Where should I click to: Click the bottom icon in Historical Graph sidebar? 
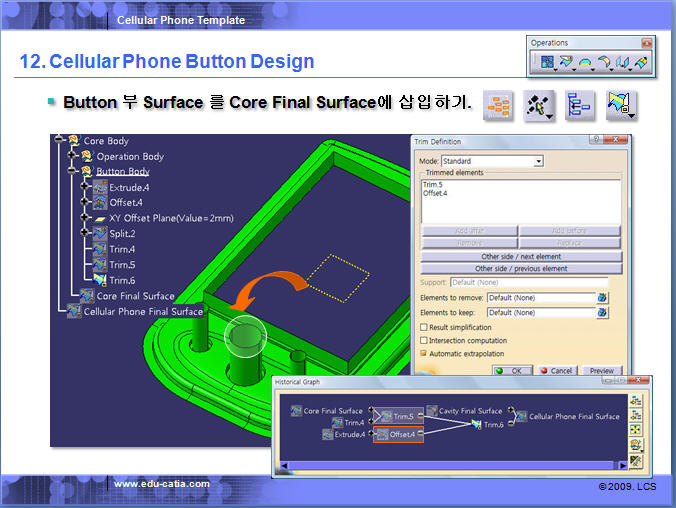(636, 460)
